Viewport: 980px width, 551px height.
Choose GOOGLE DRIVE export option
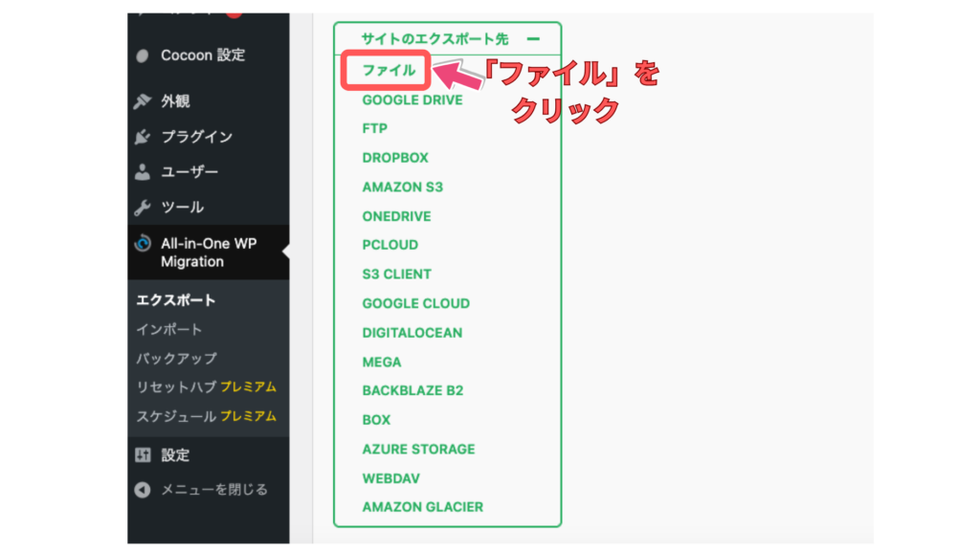coord(412,99)
